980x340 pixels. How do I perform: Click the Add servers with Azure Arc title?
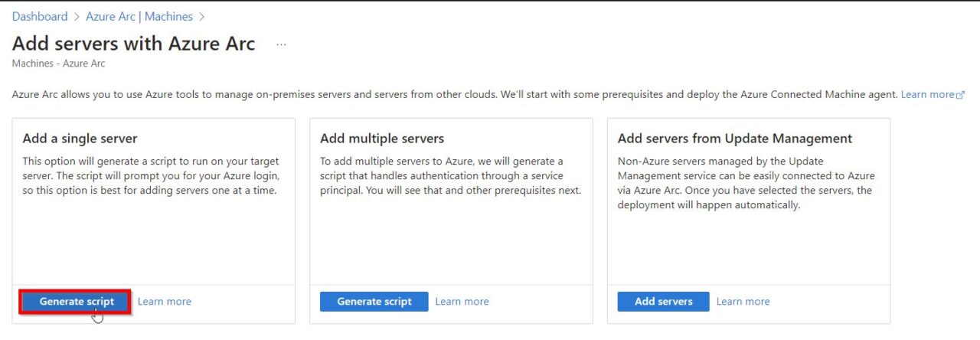click(134, 44)
